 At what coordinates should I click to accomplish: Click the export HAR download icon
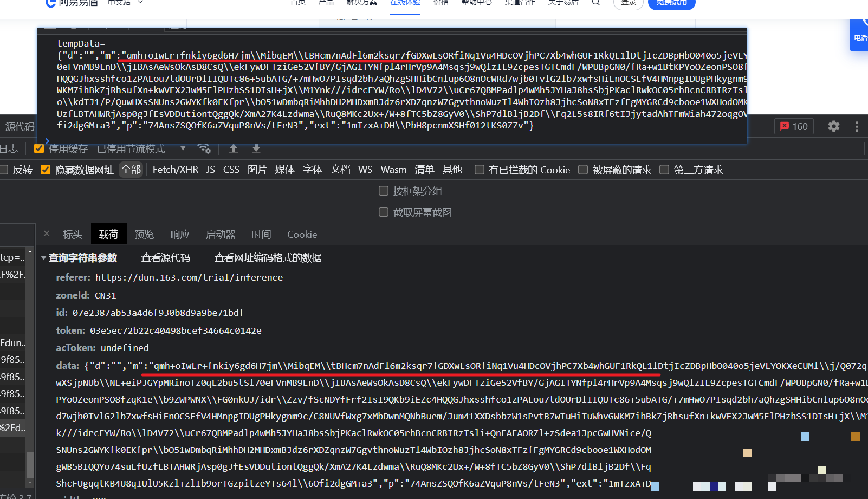coord(256,148)
